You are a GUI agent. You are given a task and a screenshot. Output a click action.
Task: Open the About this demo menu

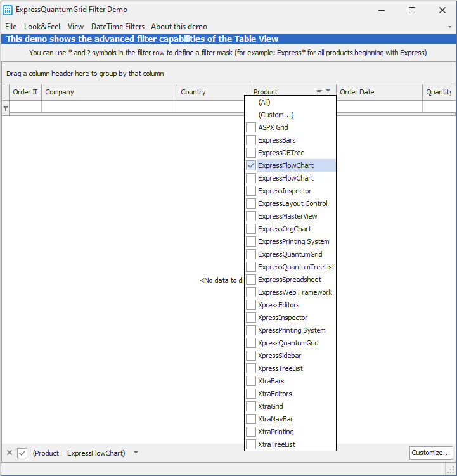click(179, 27)
